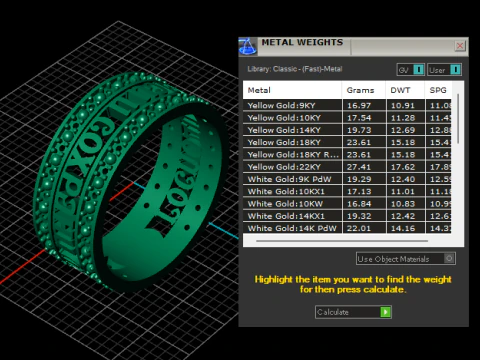The width and height of the screenshot is (480, 360).
Task: Click the 17.62 DWT value
Action: coord(403,167)
